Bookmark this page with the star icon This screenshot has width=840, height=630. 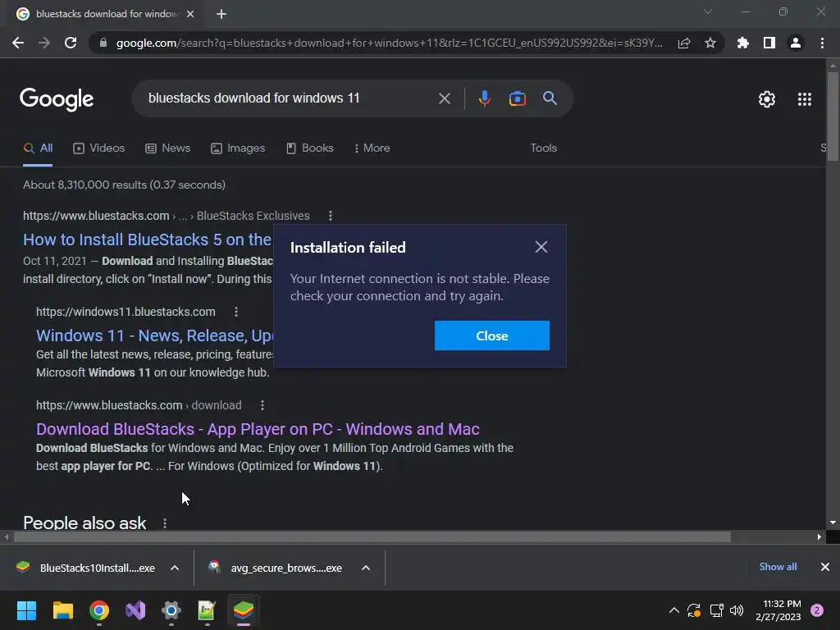[710, 43]
